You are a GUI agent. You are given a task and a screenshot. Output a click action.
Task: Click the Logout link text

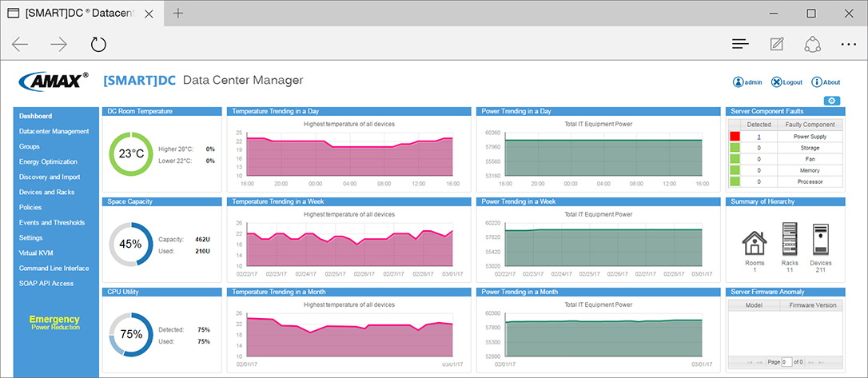(793, 82)
